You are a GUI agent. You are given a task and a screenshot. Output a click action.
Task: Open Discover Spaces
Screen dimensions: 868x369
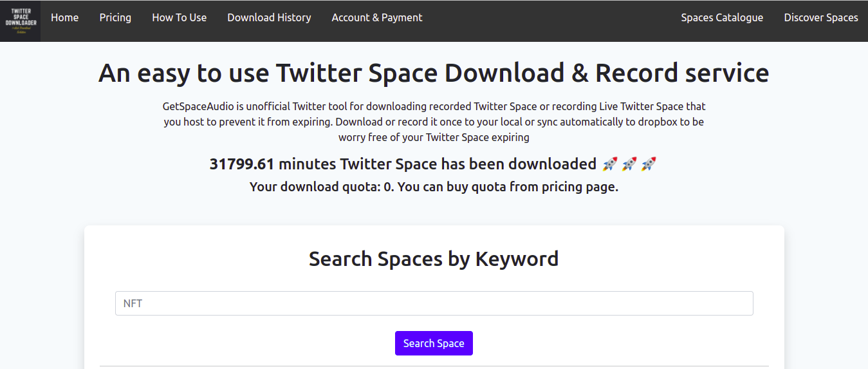click(821, 18)
